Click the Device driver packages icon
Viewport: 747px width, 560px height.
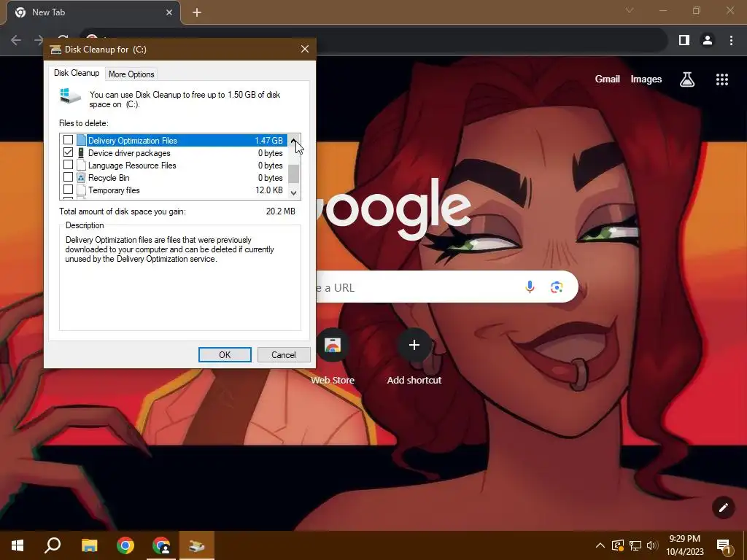81,153
